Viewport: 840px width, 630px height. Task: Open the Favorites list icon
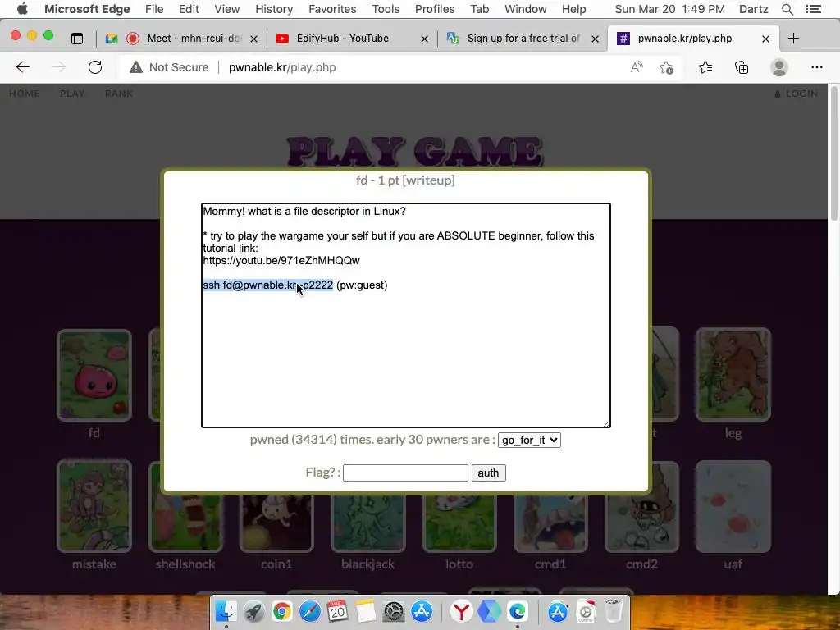[x=705, y=67]
